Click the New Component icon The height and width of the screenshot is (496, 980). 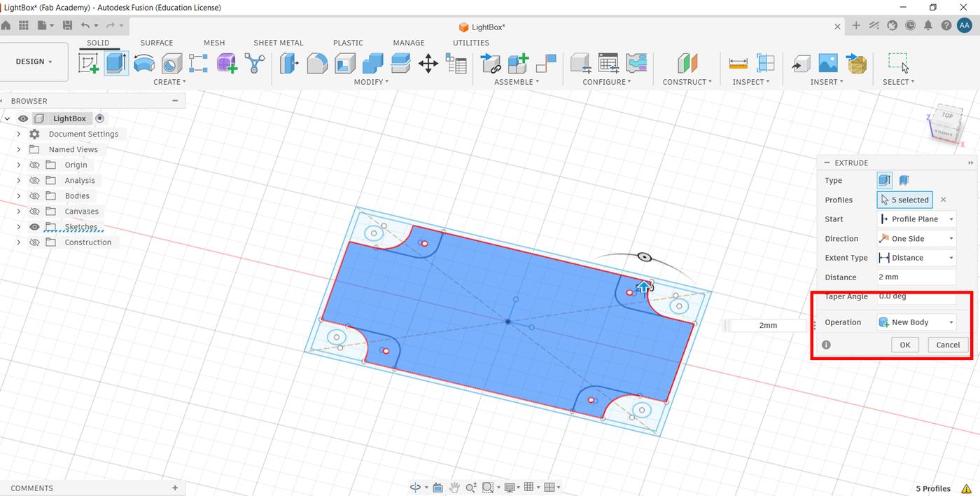click(519, 64)
